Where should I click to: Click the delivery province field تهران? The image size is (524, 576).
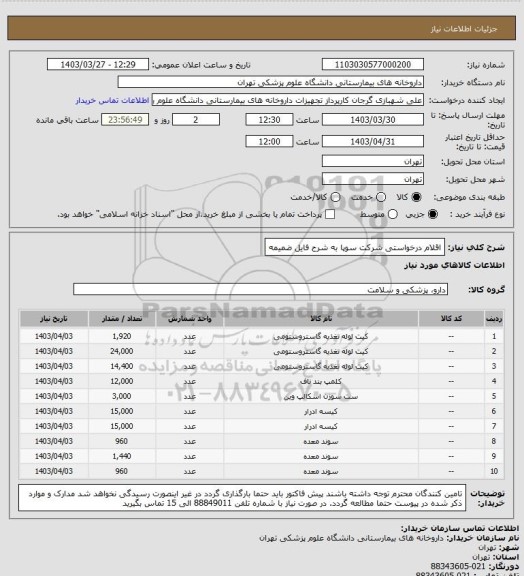(373, 161)
